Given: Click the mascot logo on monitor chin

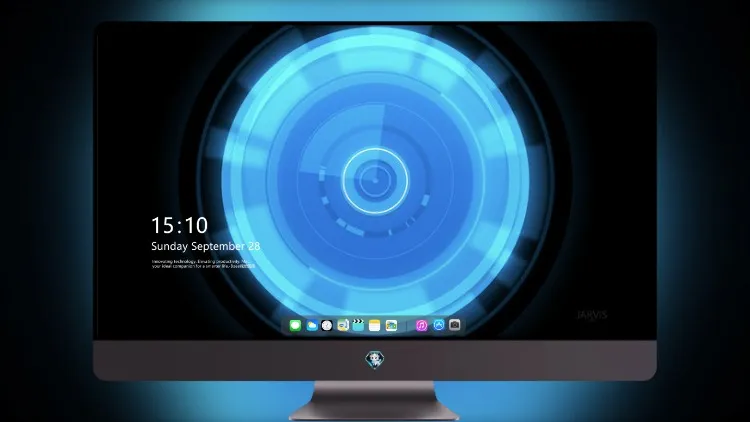Looking at the screenshot, I should pyautogui.click(x=375, y=360).
